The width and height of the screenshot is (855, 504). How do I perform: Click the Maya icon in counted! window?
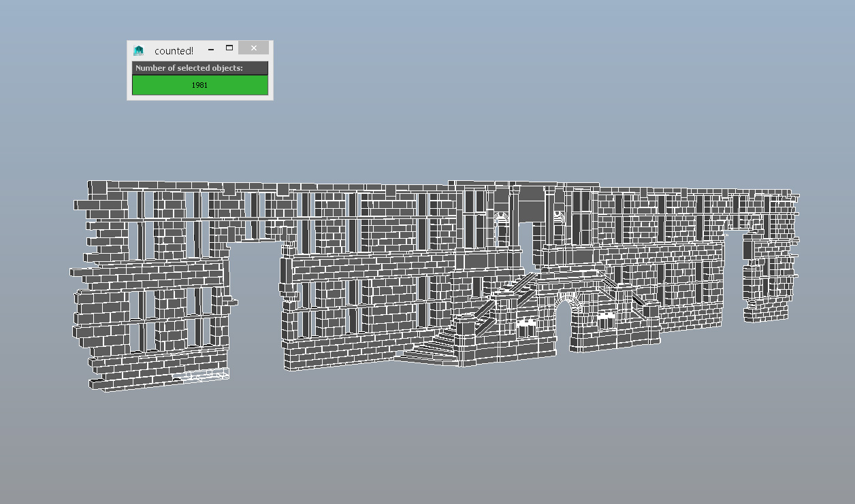tap(139, 50)
